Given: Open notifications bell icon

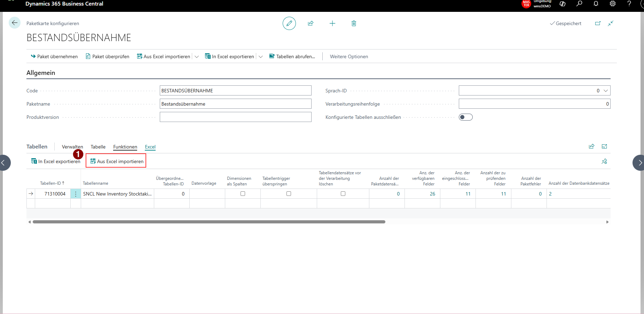Looking at the screenshot, I should [596, 3].
